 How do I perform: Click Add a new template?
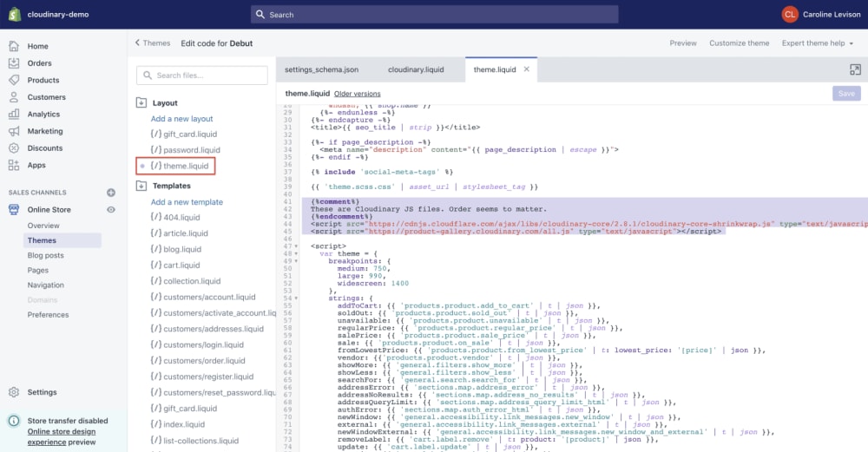(187, 202)
